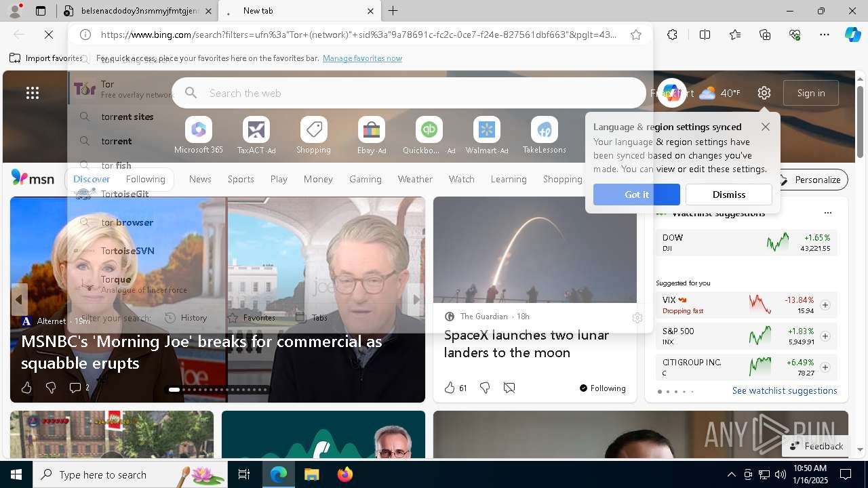Open the Feedback button
Viewport: 868px width, 488px height.
pos(816,446)
